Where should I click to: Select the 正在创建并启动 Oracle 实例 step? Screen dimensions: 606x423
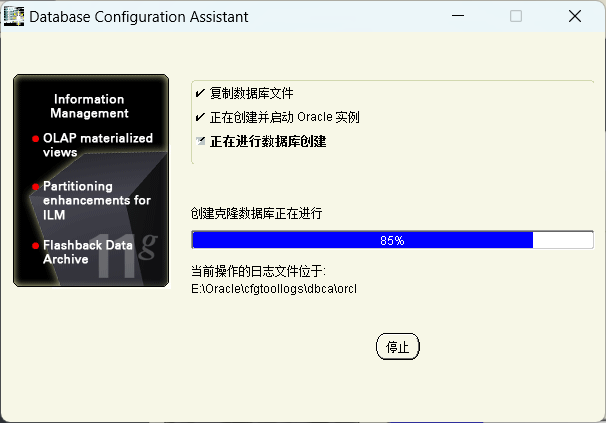tap(284, 117)
